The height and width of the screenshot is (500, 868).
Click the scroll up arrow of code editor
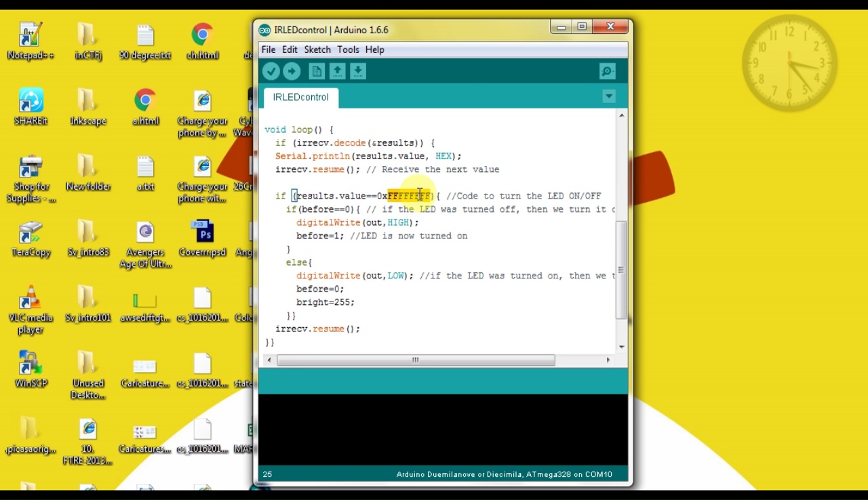[621, 116]
